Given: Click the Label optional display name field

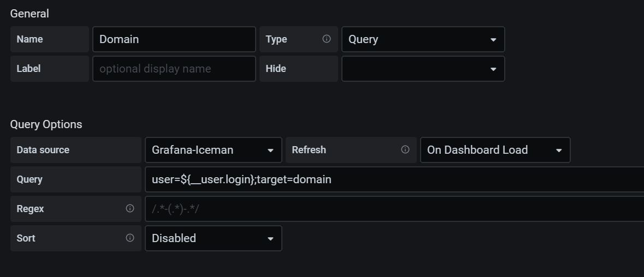Looking at the screenshot, I should click(x=174, y=69).
